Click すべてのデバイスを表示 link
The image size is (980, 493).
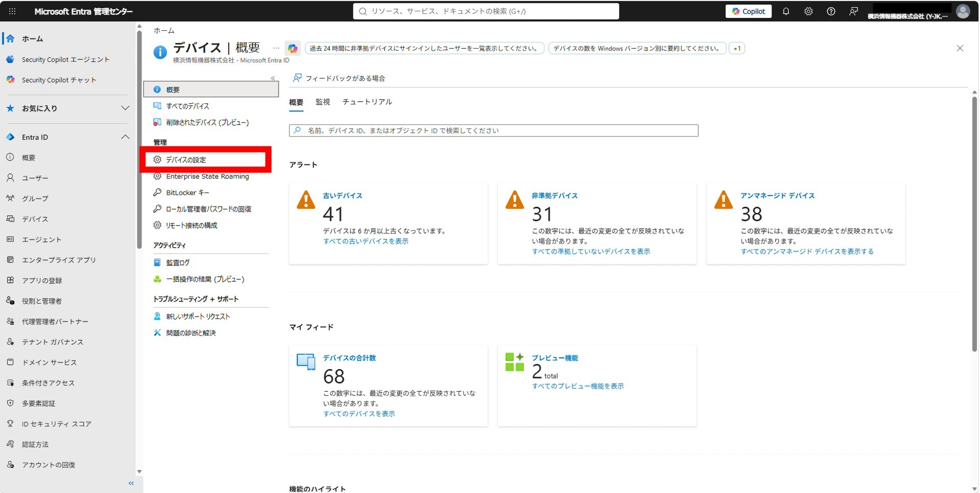359,414
